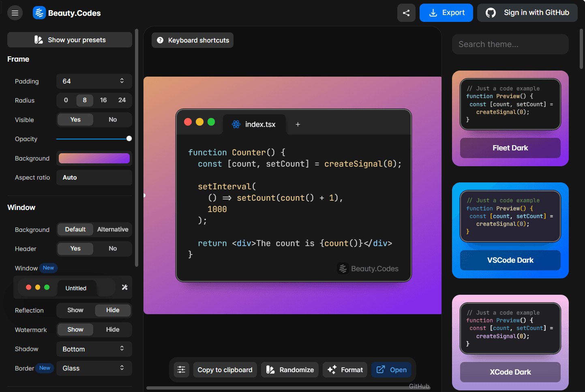Screen dimensions: 585x392
Task: Hide the Reflection
Action: tap(113, 310)
